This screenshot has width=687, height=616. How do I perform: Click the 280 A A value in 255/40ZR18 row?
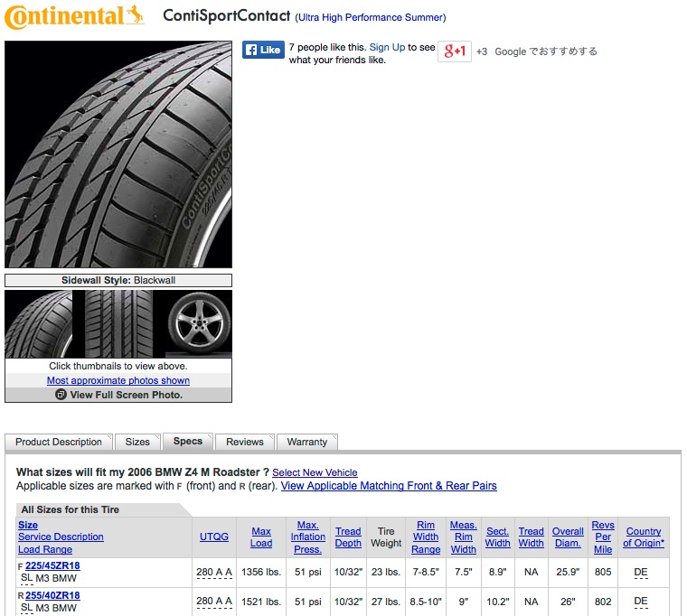pos(214,602)
